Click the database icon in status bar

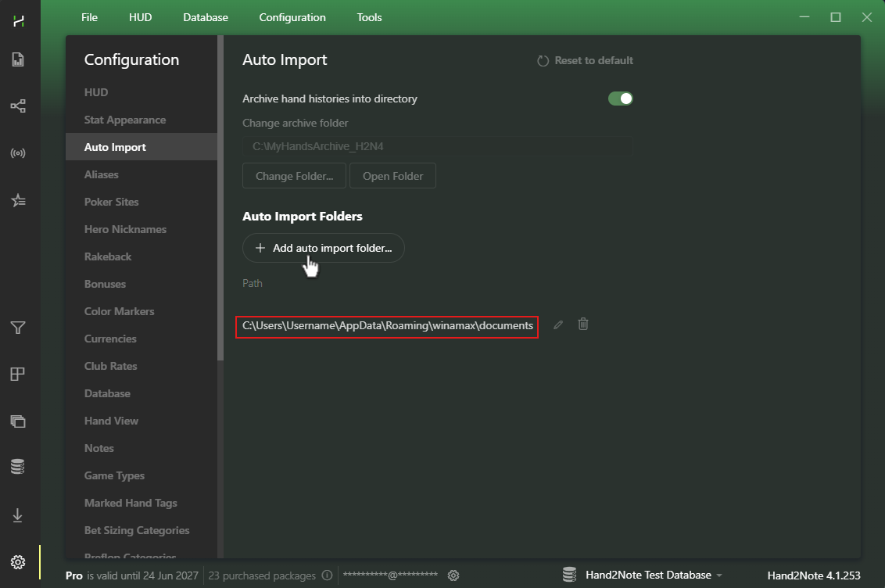[569, 575]
